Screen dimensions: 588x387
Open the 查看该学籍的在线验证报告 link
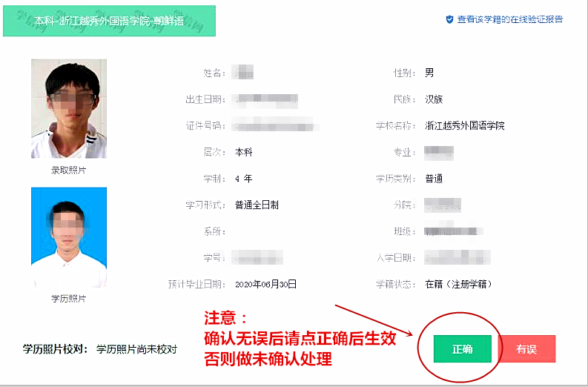[x=510, y=19]
